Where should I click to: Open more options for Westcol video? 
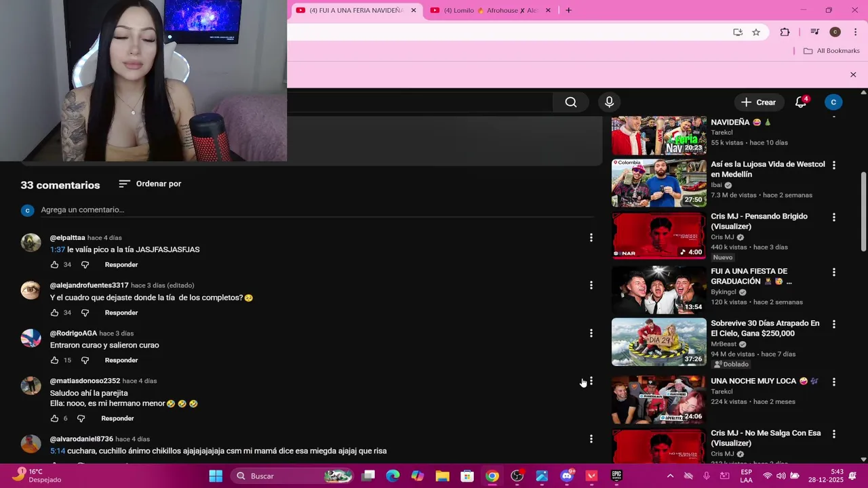coord(833,165)
